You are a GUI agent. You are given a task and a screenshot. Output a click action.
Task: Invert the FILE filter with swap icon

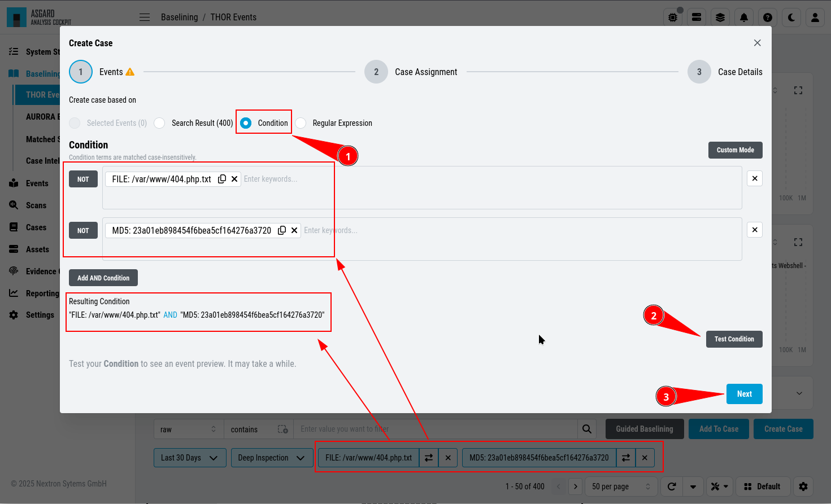[x=429, y=458]
